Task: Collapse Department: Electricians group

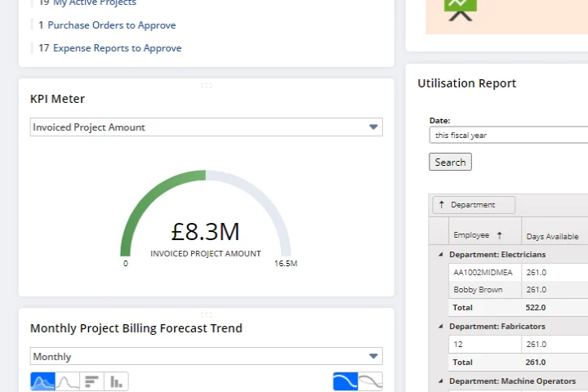Action: [x=441, y=254]
